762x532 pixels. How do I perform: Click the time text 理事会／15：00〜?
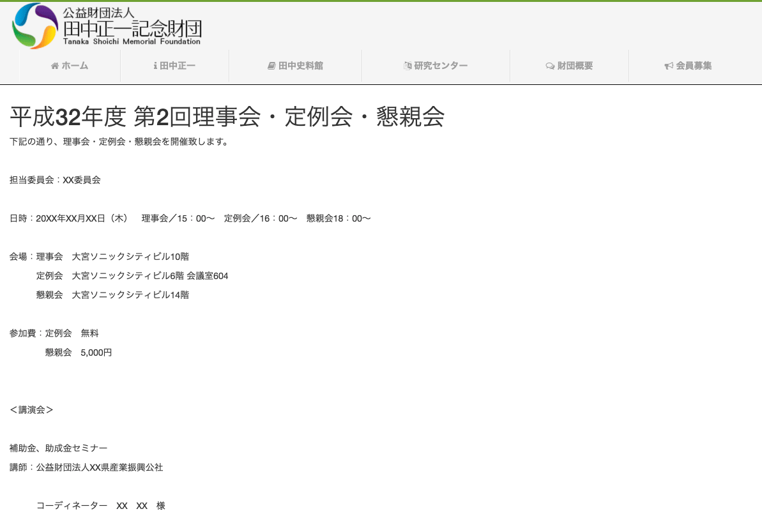pos(178,218)
